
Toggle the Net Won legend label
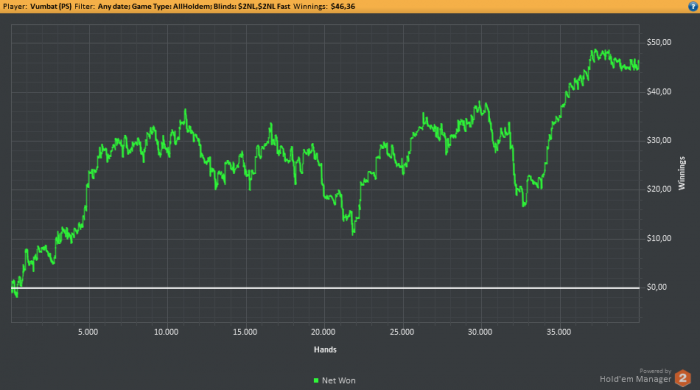[x=339, y=381]
